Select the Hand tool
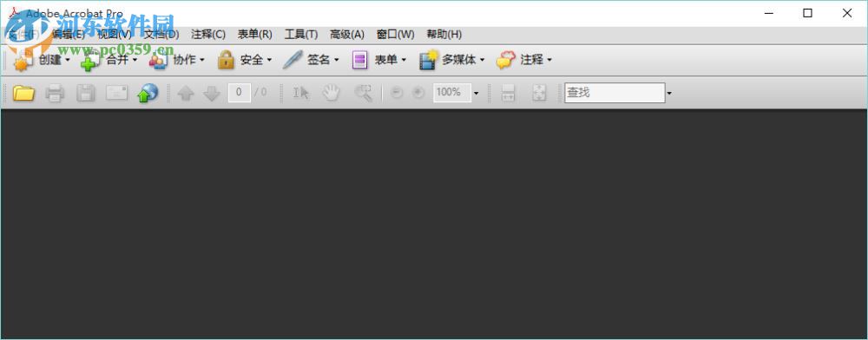Screen dimensions: 868x340 tap(331, 93)
